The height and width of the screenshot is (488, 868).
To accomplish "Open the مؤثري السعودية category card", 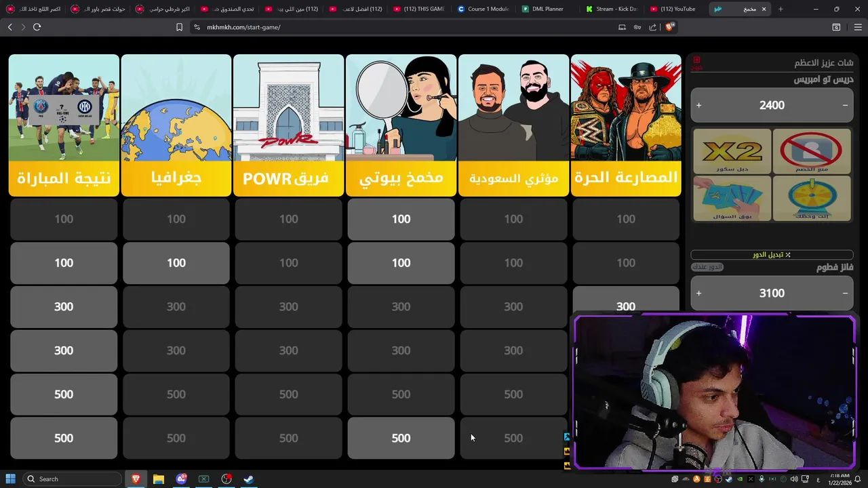I will coord(513,125).
